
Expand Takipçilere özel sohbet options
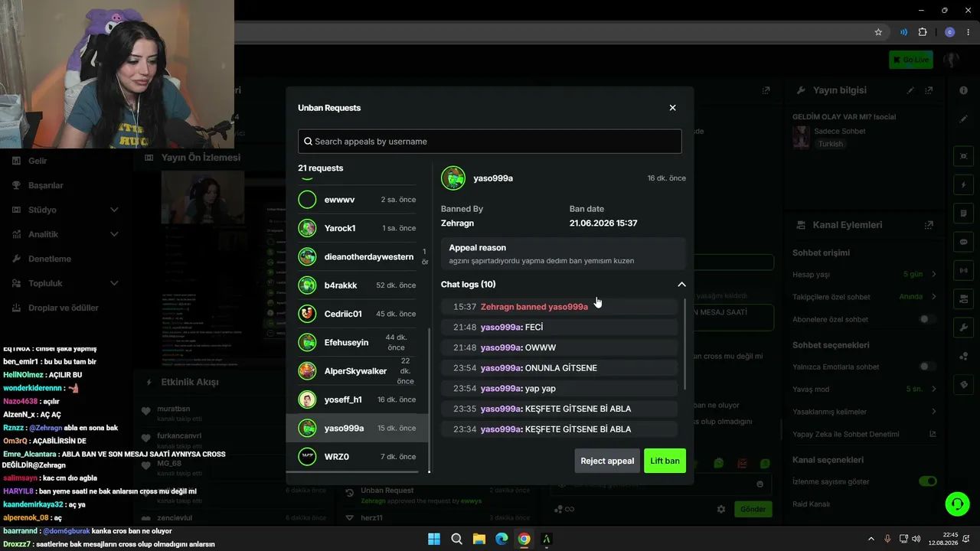(x=864, y=297)
